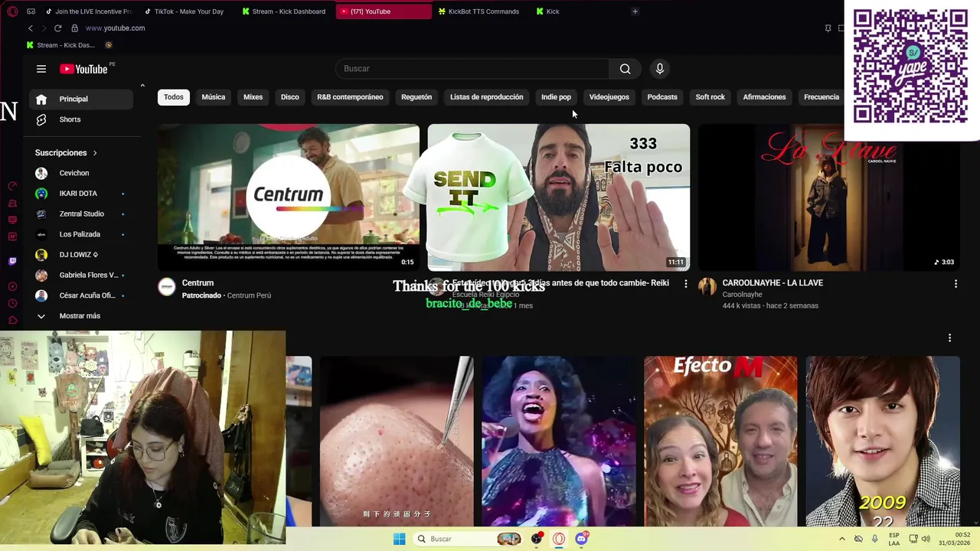Start voice search with the microphone icon
The height and width of the screenshot is (551, 980).
click(660, 69)
